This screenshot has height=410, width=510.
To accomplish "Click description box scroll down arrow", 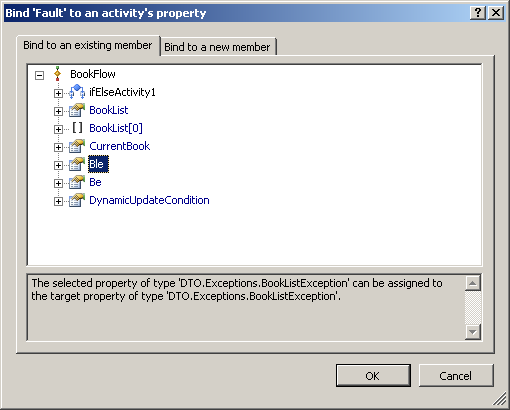I will tap(473, 332).
